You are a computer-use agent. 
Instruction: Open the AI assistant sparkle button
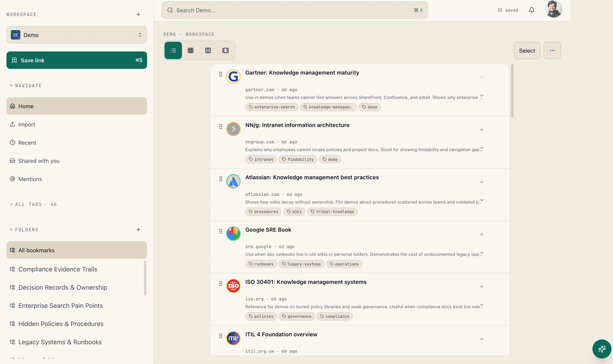pos(602,349)
